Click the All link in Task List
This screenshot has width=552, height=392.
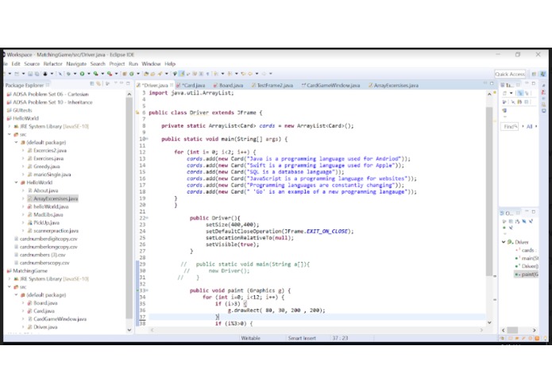coord(529,126)
